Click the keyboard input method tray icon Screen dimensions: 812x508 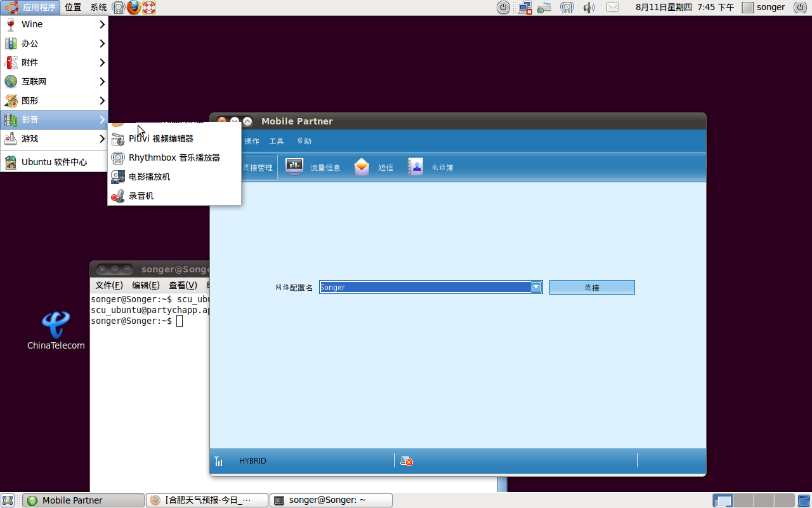coord(545,8)
